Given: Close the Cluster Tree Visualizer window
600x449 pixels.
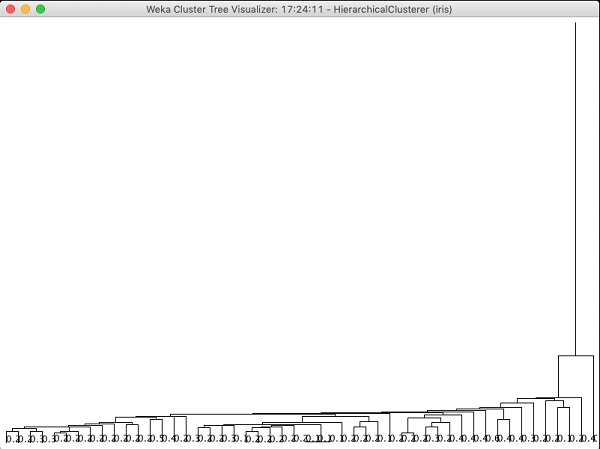Looking at the screenshot, I should point(11,9).
